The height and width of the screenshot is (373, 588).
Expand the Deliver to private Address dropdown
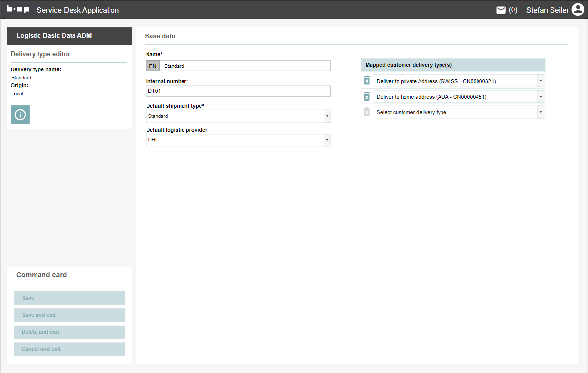point(540,81)
